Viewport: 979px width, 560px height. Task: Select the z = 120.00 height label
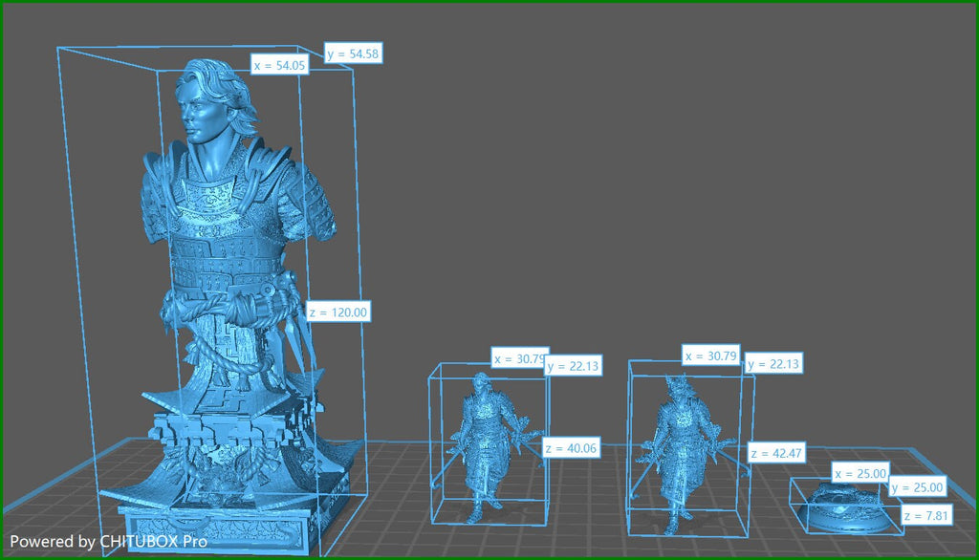(x=338, y=312)
